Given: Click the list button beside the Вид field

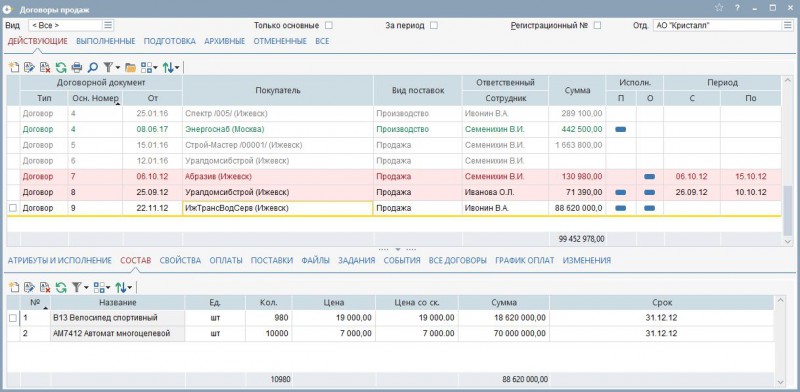Looking at the screenshot, I should (x=108, y=25).
